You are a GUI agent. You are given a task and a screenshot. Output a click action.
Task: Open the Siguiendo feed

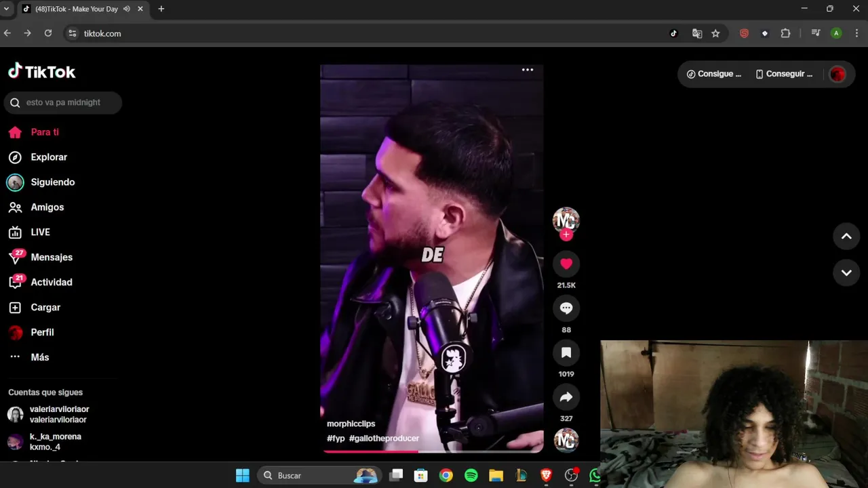(52, 182)
